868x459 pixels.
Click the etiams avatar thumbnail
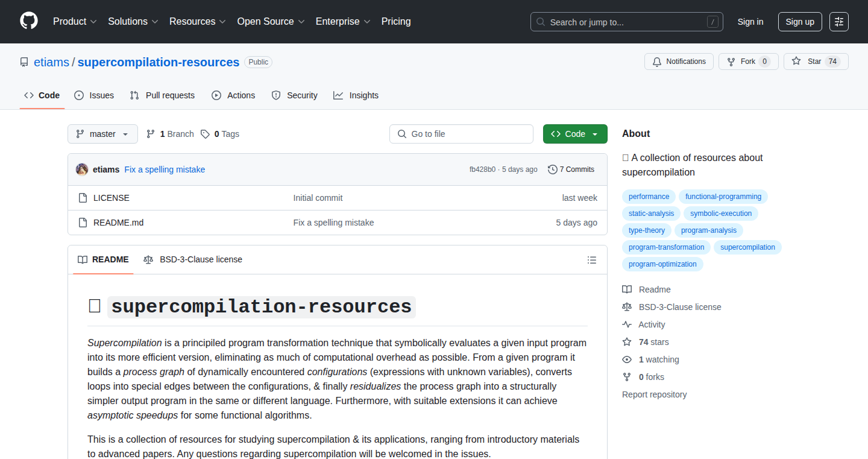(x=82, y=169)
